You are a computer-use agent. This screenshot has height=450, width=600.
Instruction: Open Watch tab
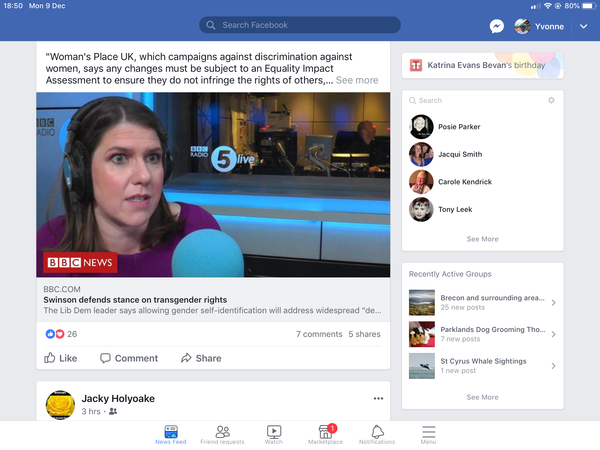274,435
